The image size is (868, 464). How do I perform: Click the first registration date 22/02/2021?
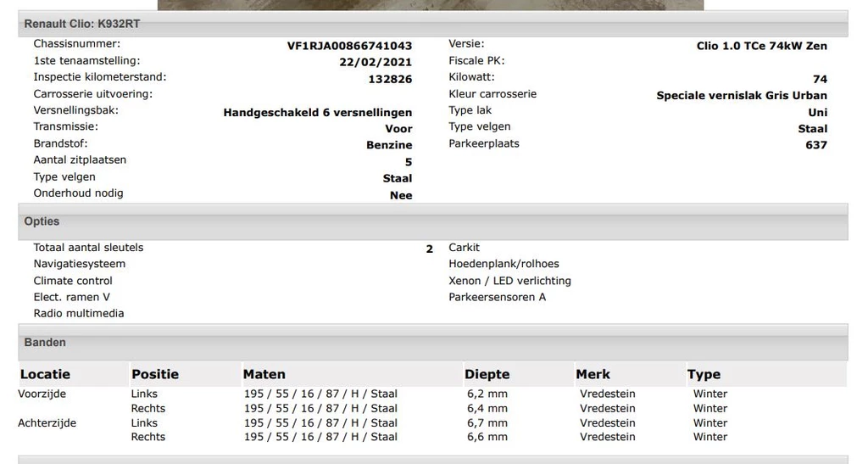[376, 62]
